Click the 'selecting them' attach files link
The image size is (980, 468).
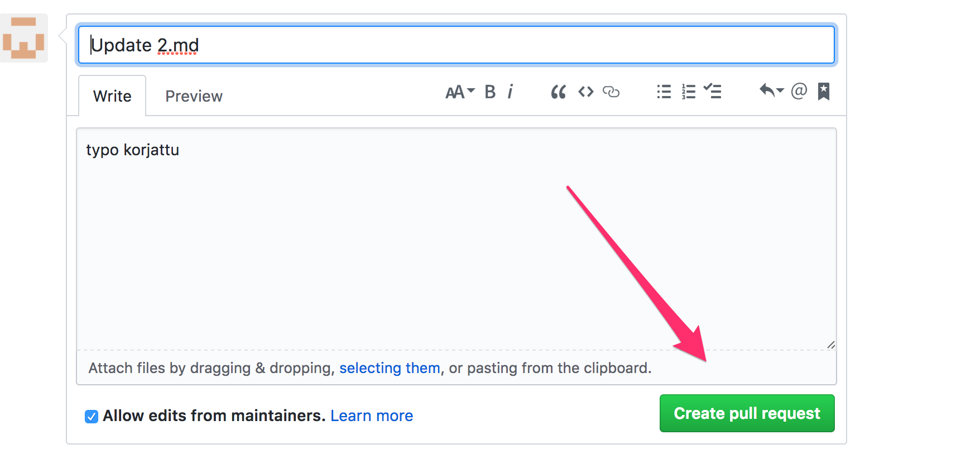390,368
